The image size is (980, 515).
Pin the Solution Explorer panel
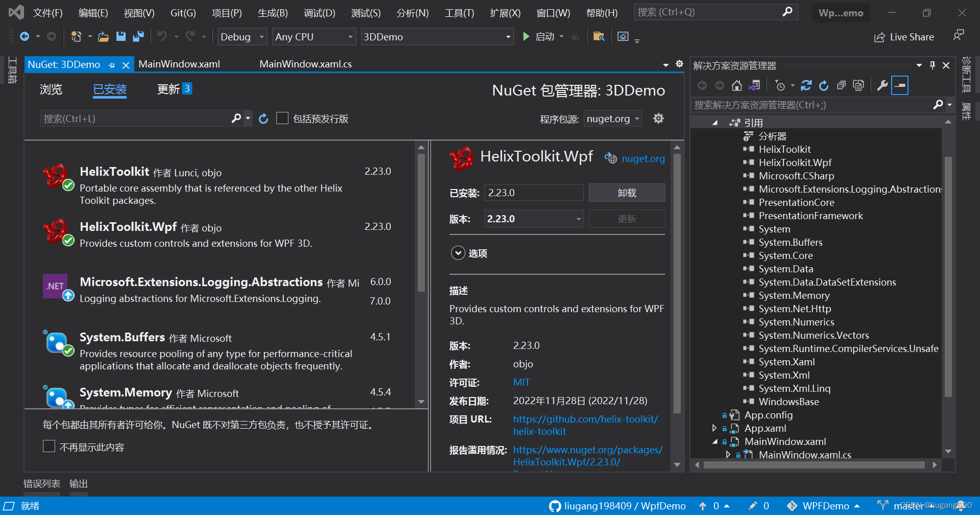pos(933,65)
